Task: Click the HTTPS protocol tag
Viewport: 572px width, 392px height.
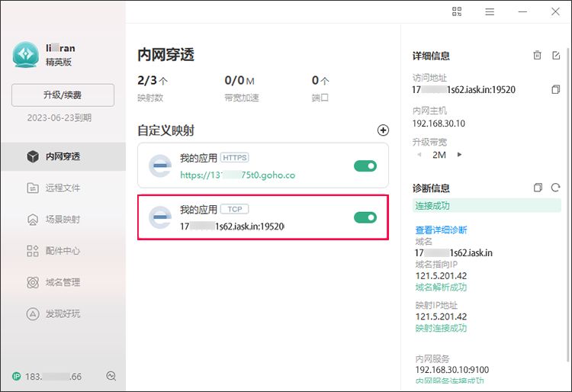Action: (x=235, y=158)
